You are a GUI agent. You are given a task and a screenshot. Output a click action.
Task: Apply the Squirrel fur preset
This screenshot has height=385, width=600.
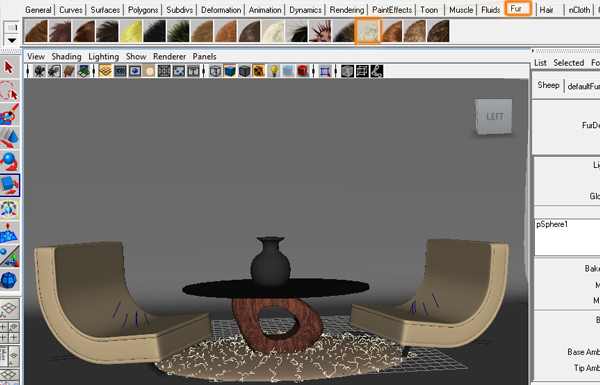[392, 31]
